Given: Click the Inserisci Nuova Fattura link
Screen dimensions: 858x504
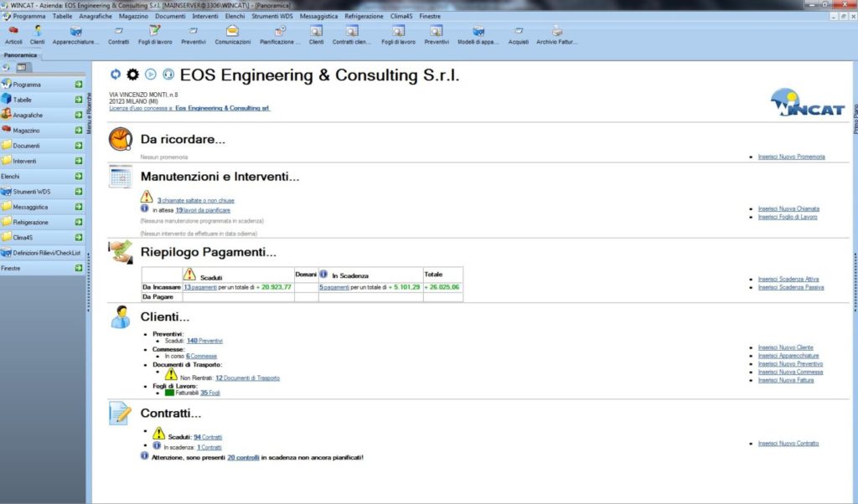Looking at the screenshot, I should [x=786, y=380].
